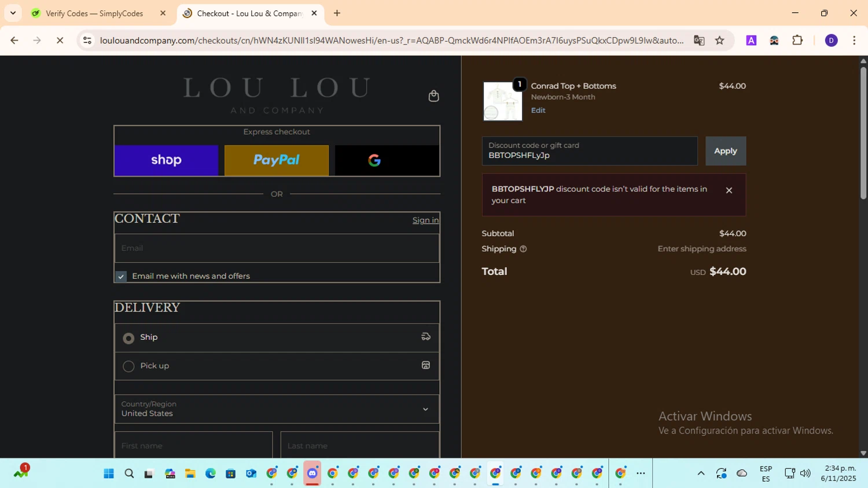Click the Sign in link
This screenshot has width=868, height=488.
425,220
